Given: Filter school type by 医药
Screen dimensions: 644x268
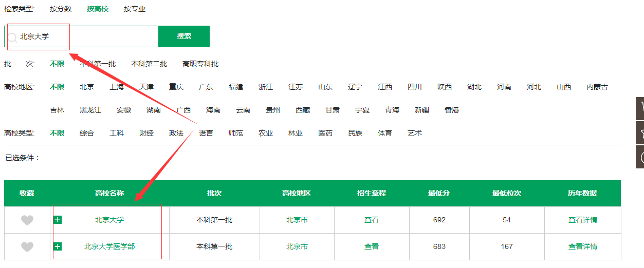Looking at the screenshot, I should 325,133.
